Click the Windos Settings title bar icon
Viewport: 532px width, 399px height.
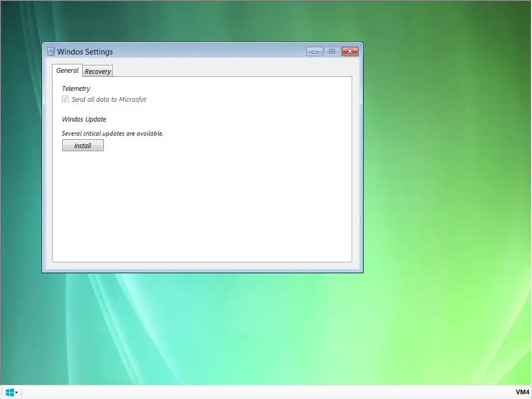51,51
